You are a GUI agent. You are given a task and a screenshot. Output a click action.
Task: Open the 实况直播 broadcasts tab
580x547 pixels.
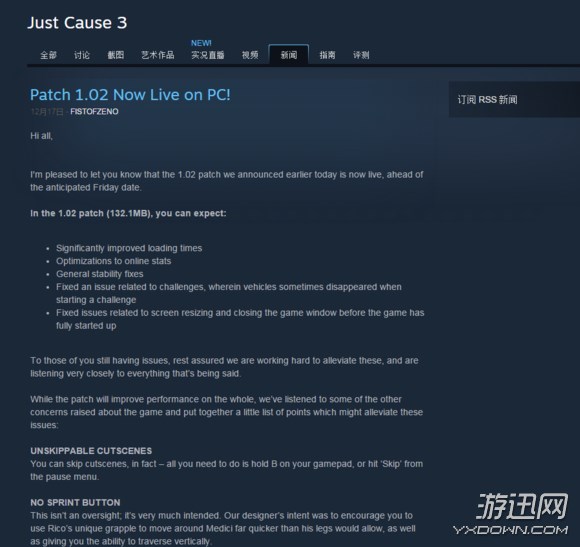pyautogui.click(x=208, y=55)
